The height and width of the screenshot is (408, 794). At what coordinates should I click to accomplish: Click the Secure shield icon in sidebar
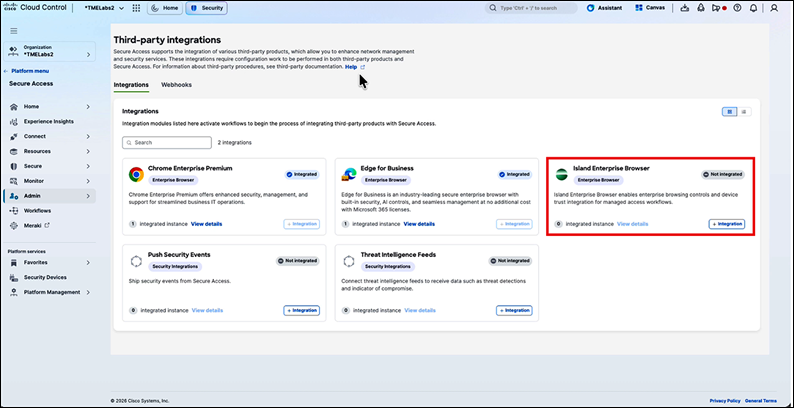pyautogui.click(x=14, y=166)
